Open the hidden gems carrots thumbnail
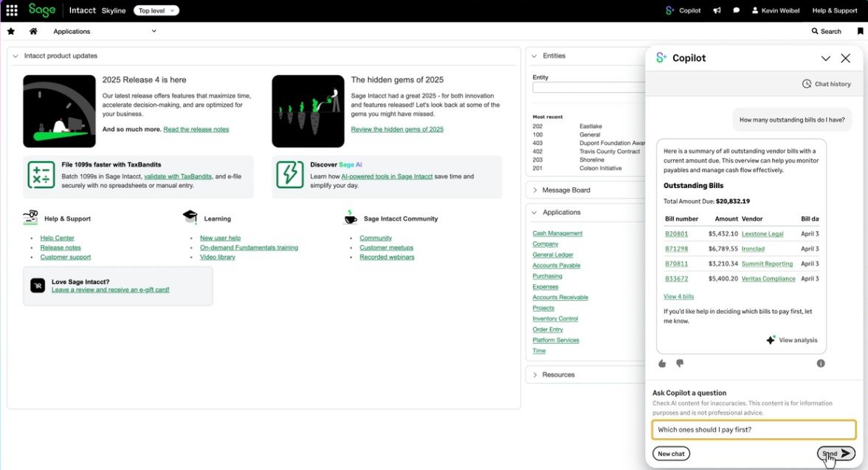868x470 pixels. (308, 111)
